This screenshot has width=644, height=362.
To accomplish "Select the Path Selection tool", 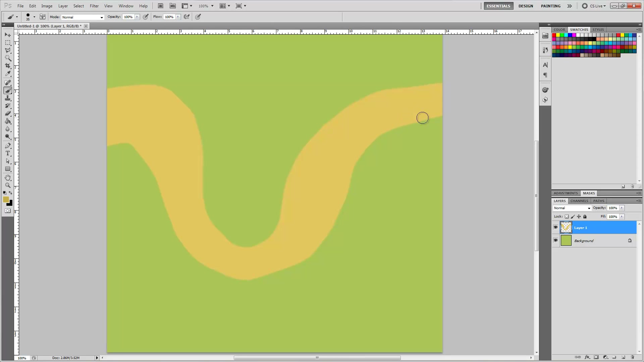I will tap(8, 161).
